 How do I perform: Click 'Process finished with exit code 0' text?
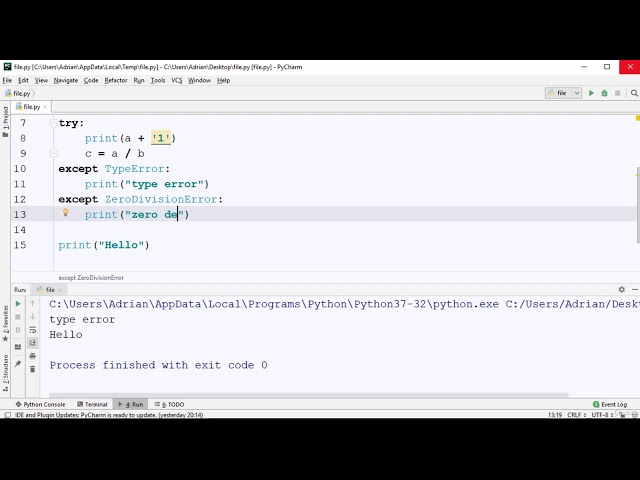click(x=158, y=365)
